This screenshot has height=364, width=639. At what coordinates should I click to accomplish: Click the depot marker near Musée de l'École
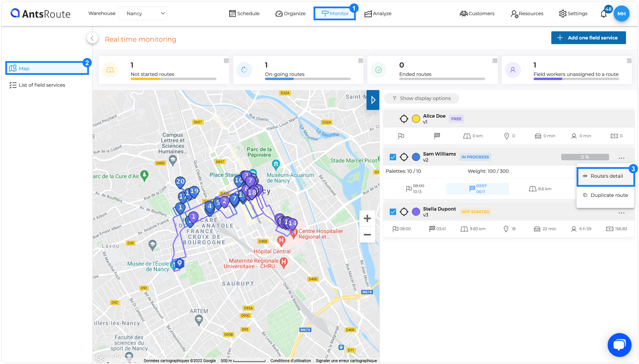tap(180, 264)
